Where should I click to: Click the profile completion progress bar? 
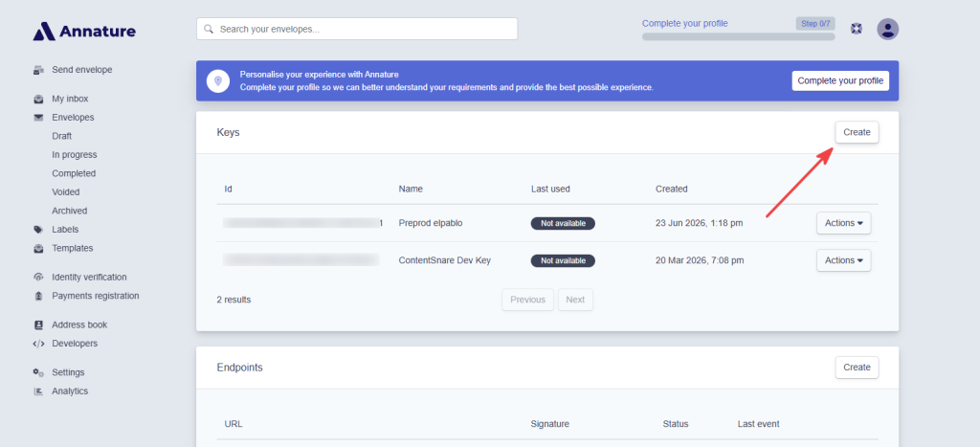738,37
